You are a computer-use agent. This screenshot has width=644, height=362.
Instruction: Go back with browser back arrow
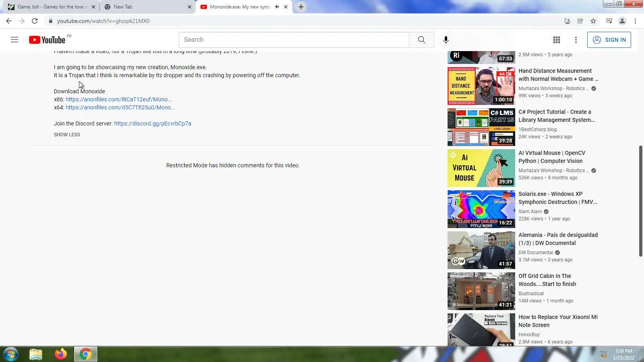pos(9,21)
